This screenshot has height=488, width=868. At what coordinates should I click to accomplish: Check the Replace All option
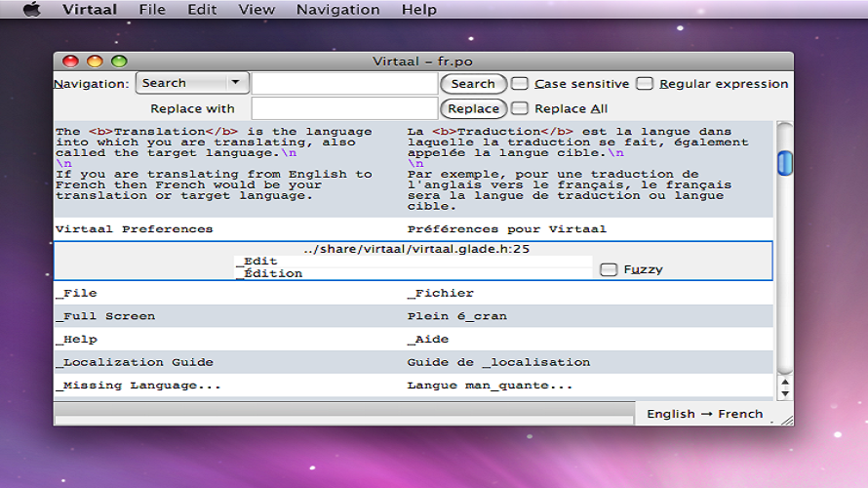[519, 108]
